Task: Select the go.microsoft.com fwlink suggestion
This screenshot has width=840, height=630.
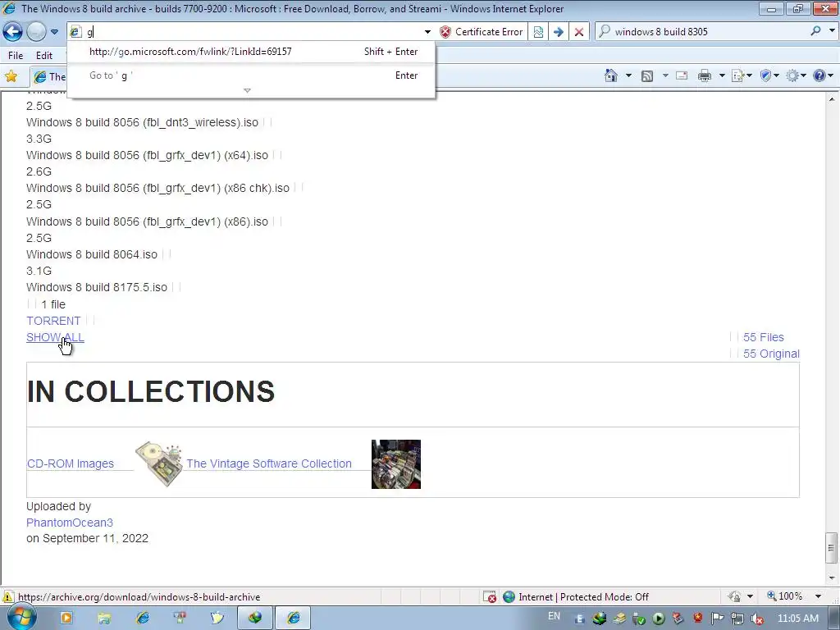Action: [252, 52]
